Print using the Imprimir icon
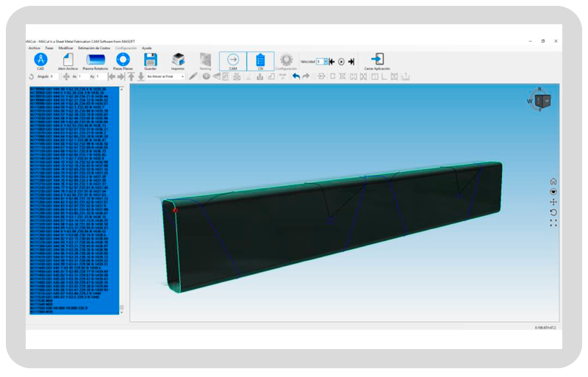Viewport: 588px width, 377px height. (x=178, y=60)
